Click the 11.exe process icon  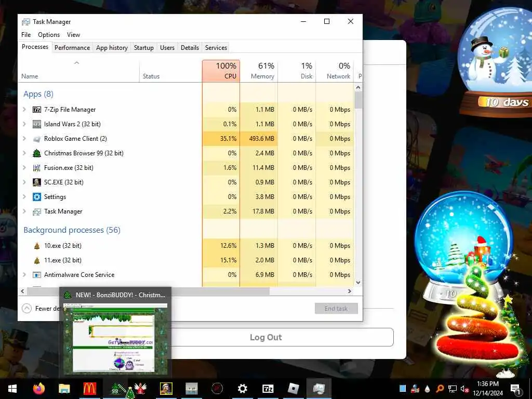tap(37, 261)
